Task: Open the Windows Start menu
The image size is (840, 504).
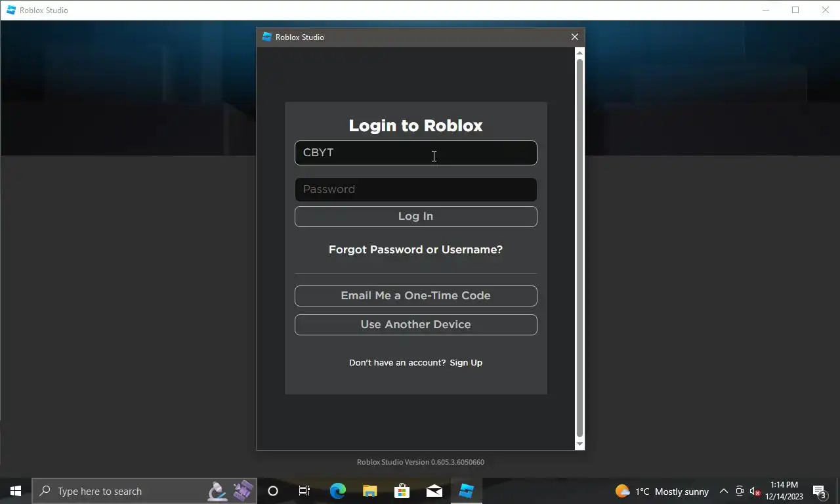Action: 16,491
